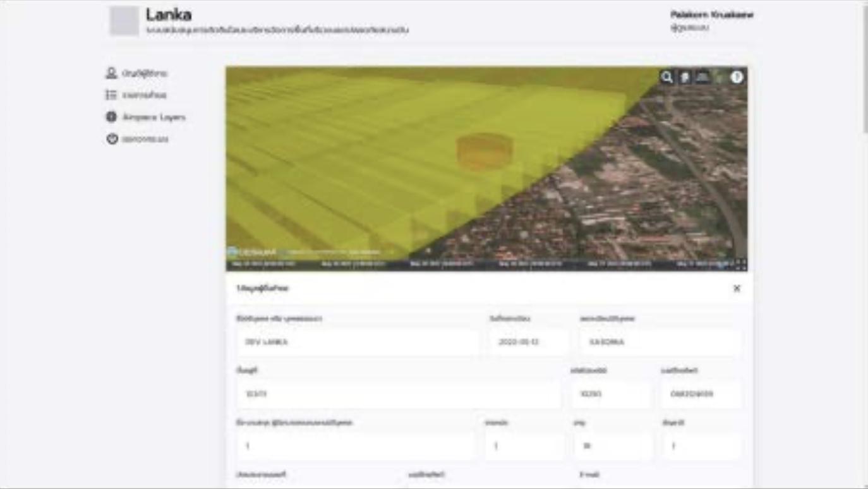Open the date field showing 2022-05-12

[x=529, y=342]
